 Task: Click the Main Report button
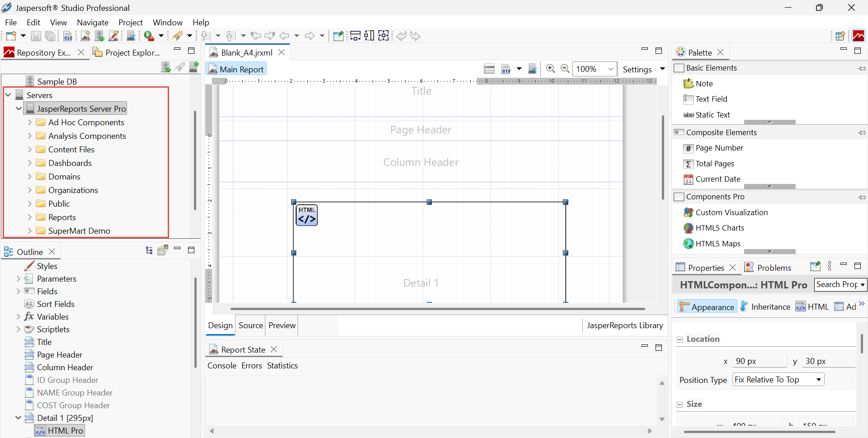(x=236, y=69)
